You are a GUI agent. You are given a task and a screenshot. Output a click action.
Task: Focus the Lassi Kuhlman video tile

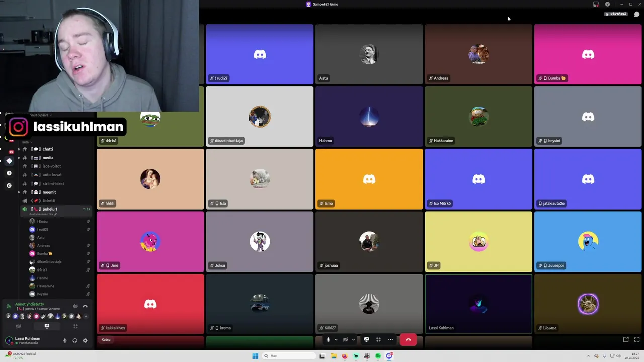[478, 304]
